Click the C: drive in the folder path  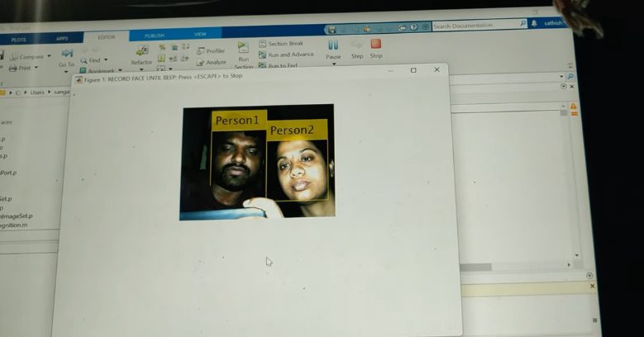coord(17,93)
